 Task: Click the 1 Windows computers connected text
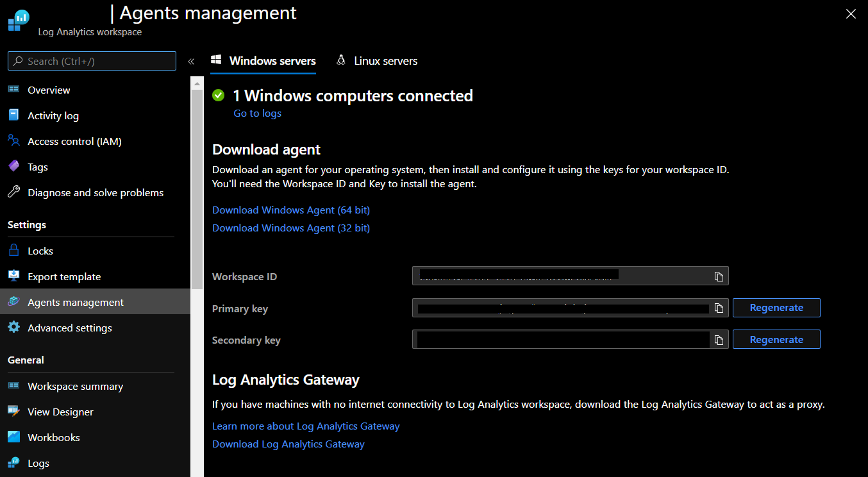pos(353,96)
